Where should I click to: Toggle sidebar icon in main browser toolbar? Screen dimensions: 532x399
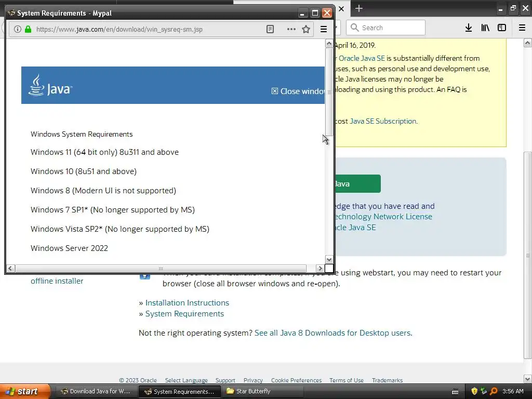click(x=502, y=28)
